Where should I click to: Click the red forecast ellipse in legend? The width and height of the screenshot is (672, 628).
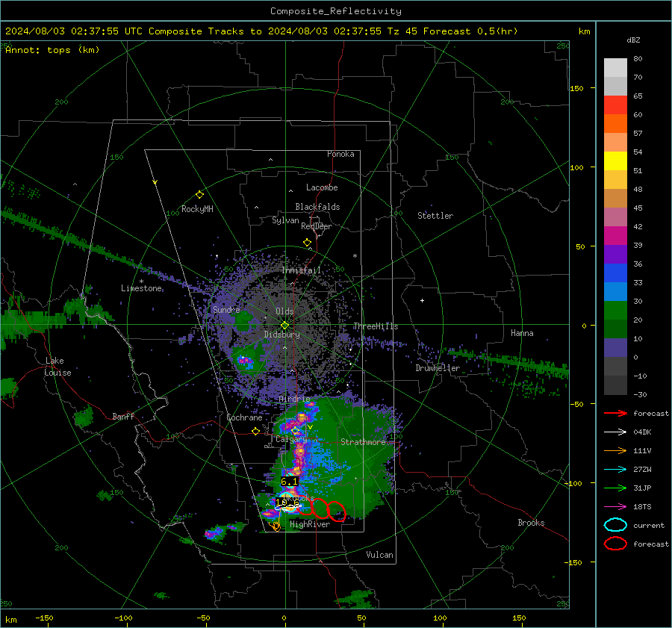(615, 544)
